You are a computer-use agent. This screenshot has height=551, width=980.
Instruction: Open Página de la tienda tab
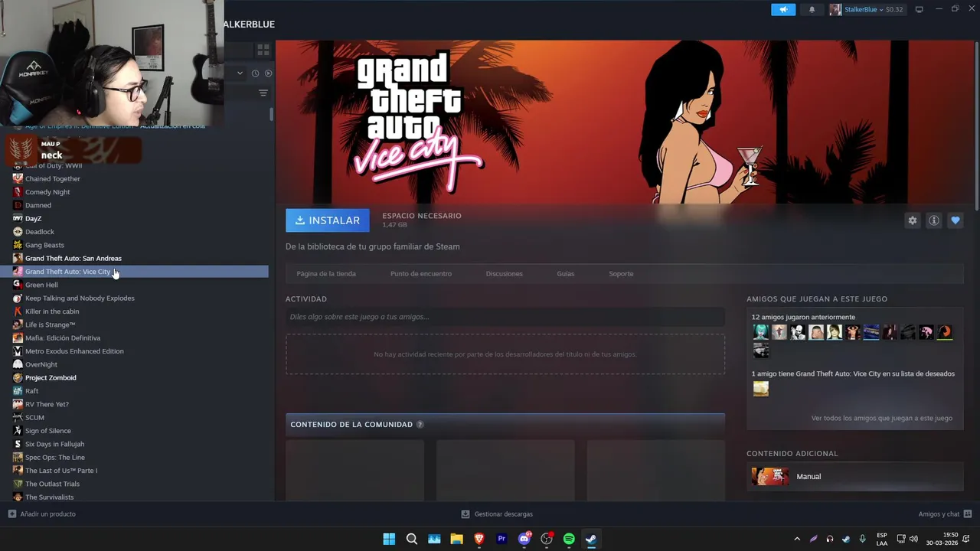pos(326,273)
